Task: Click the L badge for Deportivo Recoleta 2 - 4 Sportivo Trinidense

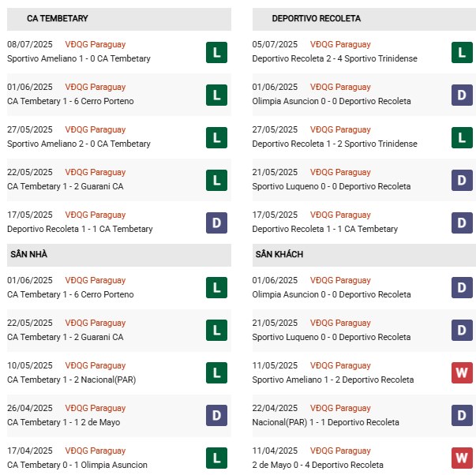Action: click(x=462, y=53)
